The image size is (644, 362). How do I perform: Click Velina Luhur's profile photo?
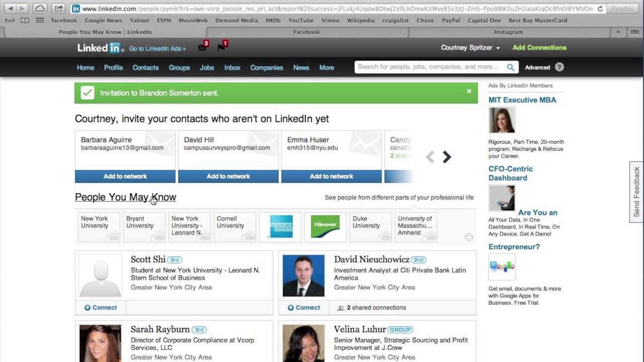(x=303, y=343)
